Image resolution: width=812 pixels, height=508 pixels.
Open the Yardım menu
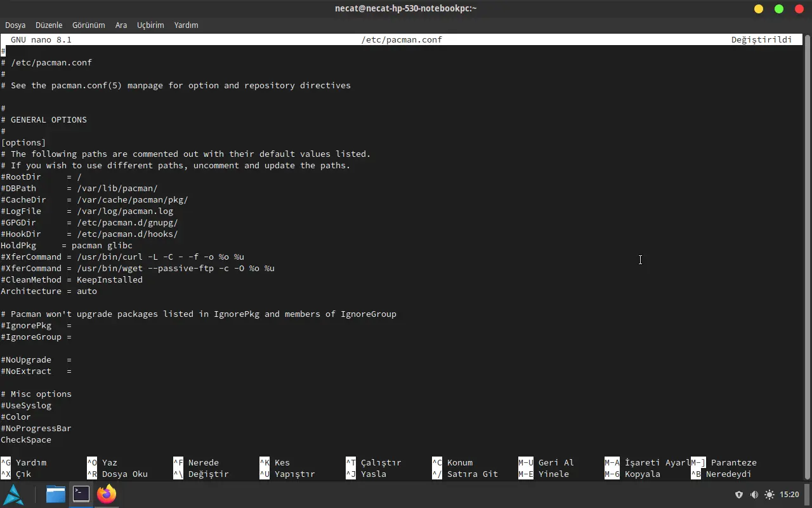tap(186, 25)
